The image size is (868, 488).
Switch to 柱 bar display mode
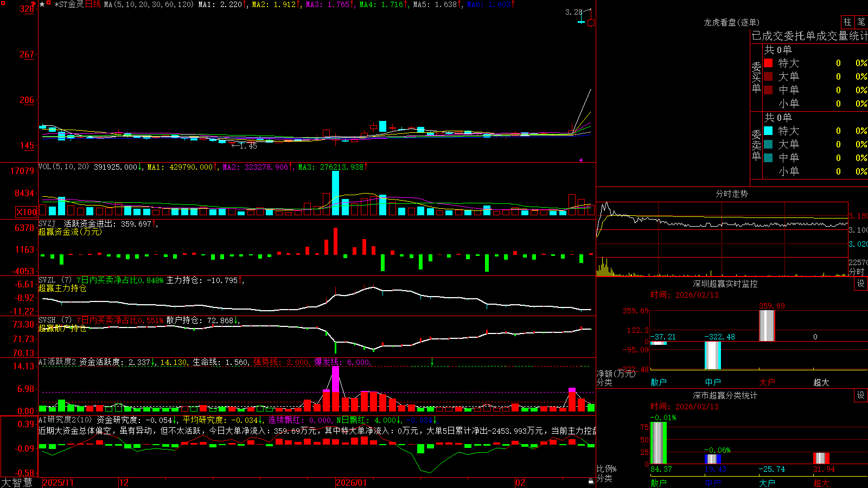pos(847,22)
